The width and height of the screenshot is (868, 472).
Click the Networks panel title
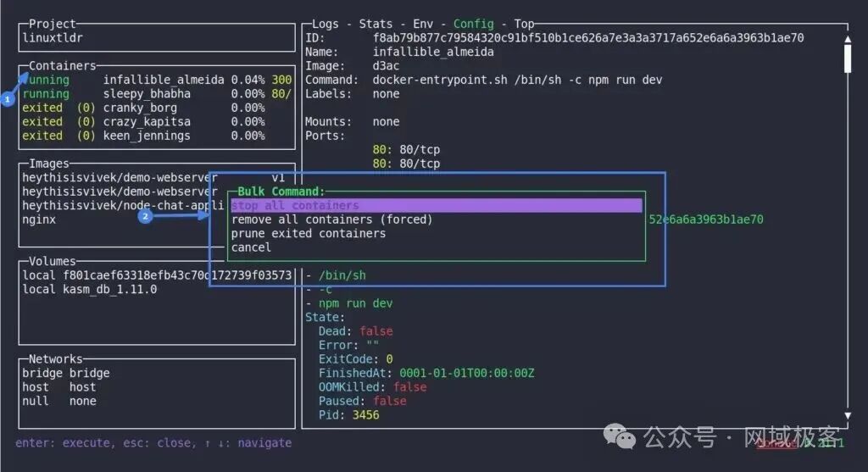click(x=55, y=358)
